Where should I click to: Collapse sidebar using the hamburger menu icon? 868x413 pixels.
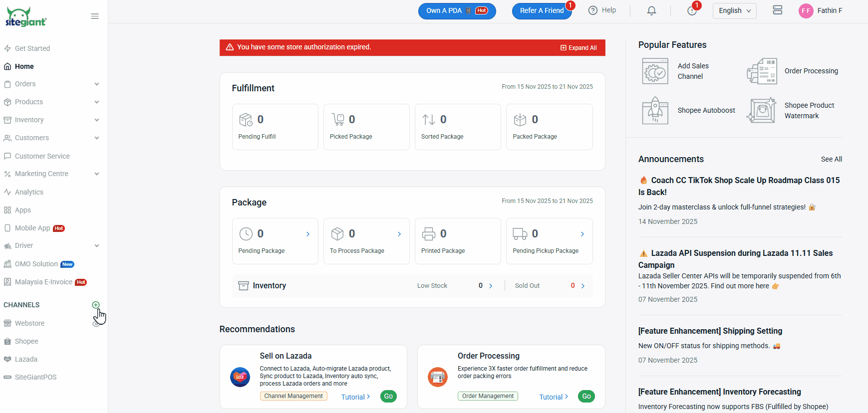(95, 16)
